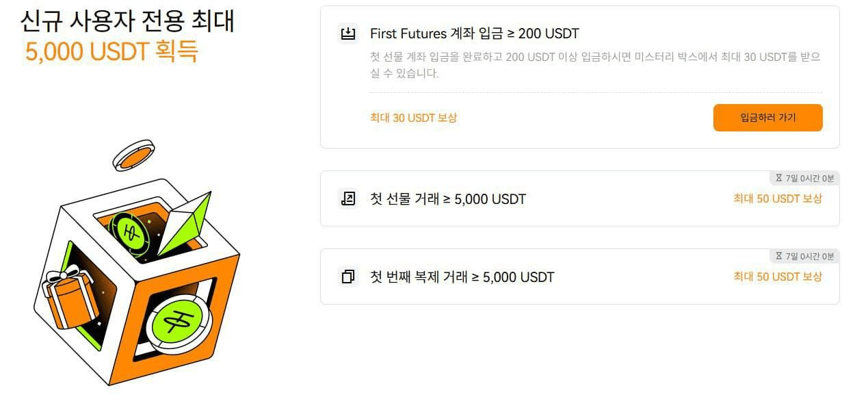This screenshot has height=410, width=868.
Task: Click the 5,000 USDT 획득 headline
Action: click(111, 52)
